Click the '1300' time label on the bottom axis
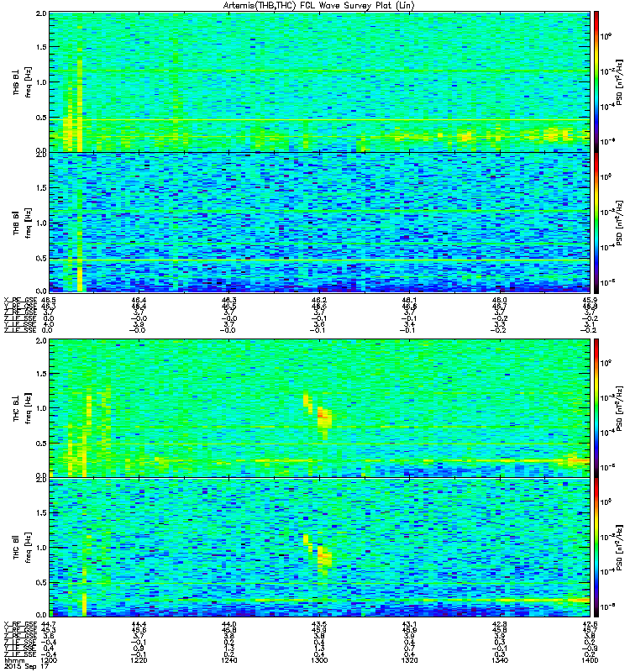Viewport: 630px width, 672px height. tap(320, 660)
